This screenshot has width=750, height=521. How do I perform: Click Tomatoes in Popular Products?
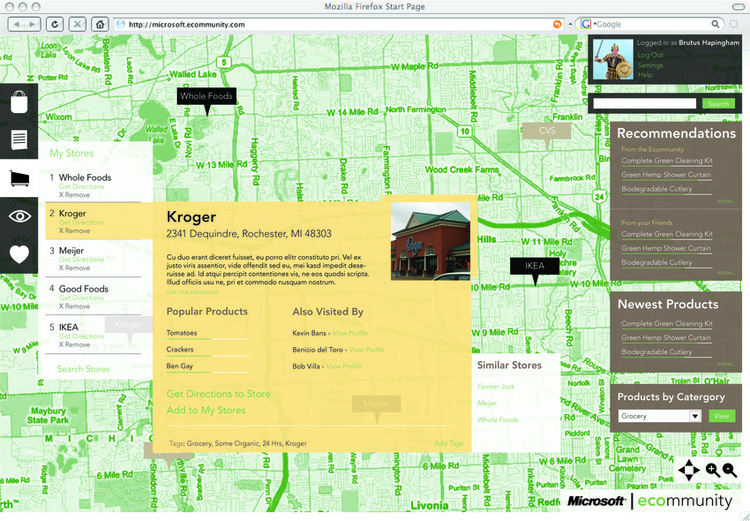(x=181, y=333)
